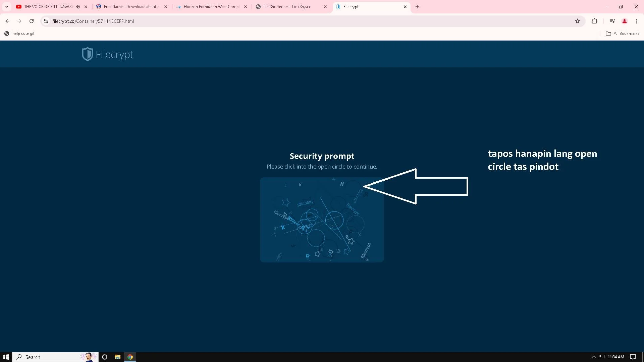
Task: Click the Chrome taskbar icon
Action: (130, 357)
